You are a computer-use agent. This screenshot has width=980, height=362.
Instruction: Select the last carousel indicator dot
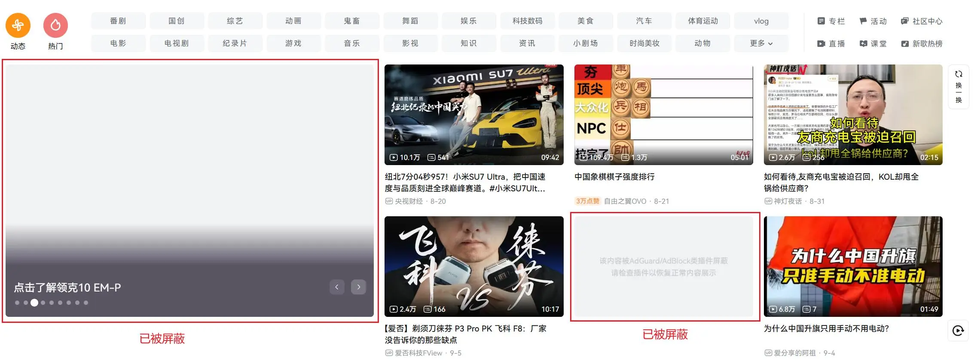coord(86,303)
